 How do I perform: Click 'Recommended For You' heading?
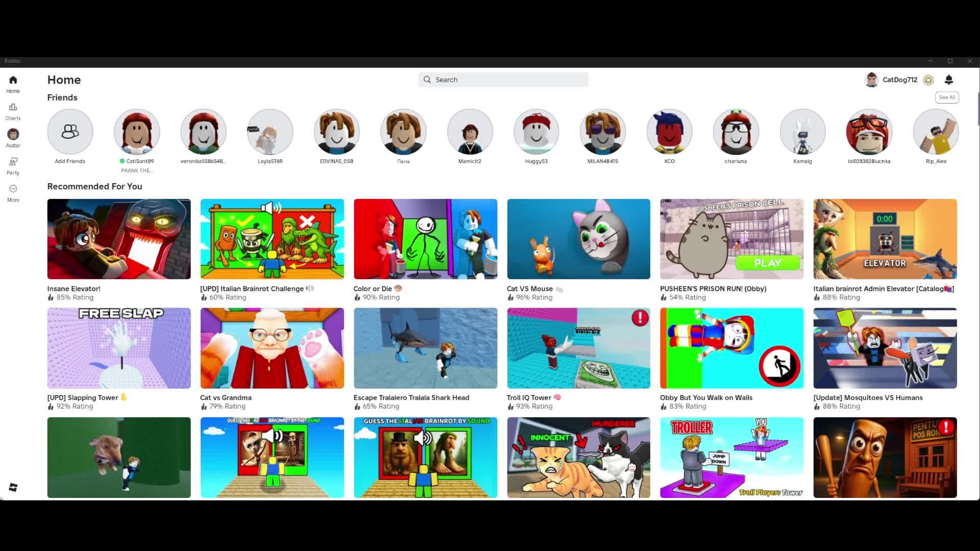[x=95, y=186]
